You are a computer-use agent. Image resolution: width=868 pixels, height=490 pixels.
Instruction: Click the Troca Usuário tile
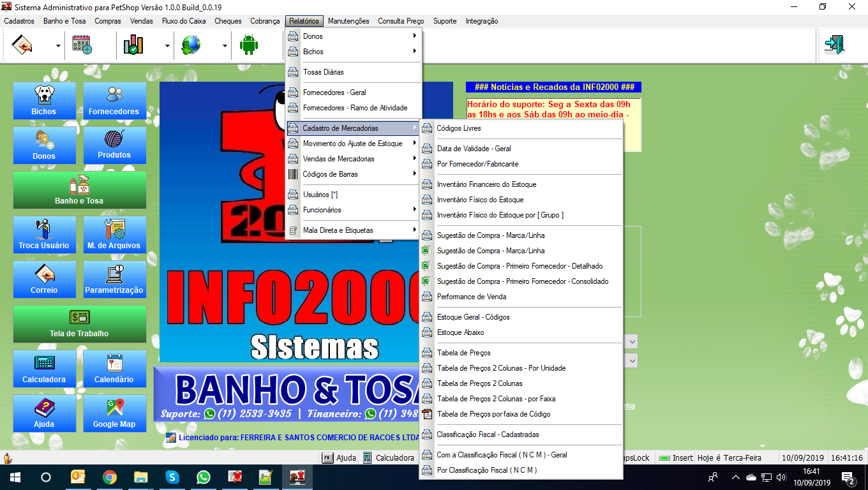[44, 235]
